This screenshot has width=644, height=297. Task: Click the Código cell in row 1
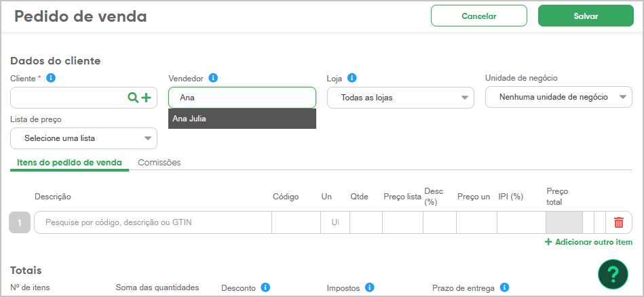click(296, 222)
